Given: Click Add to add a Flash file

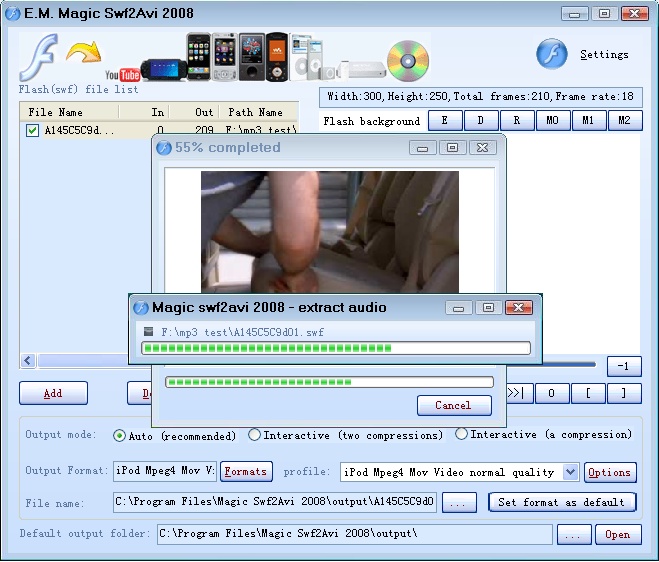Looking at the screenshot, I should pos(53,393).
